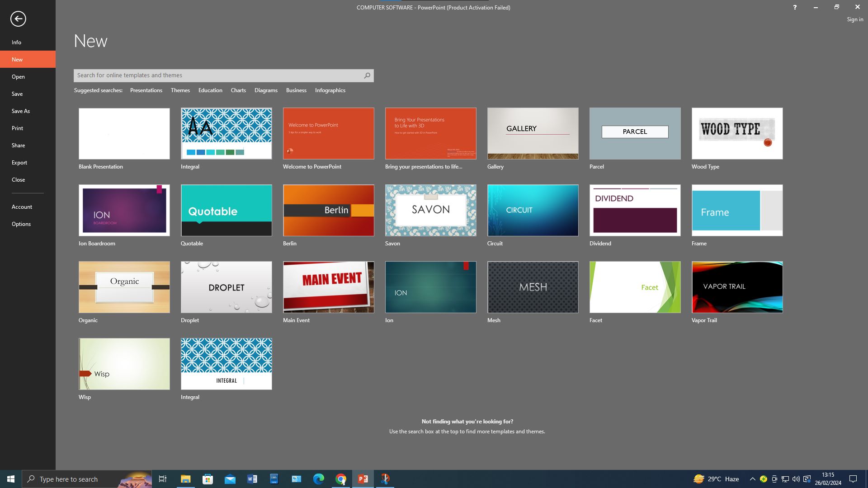
Task: Choose the Wood Type template
Action: coord(737,133)
